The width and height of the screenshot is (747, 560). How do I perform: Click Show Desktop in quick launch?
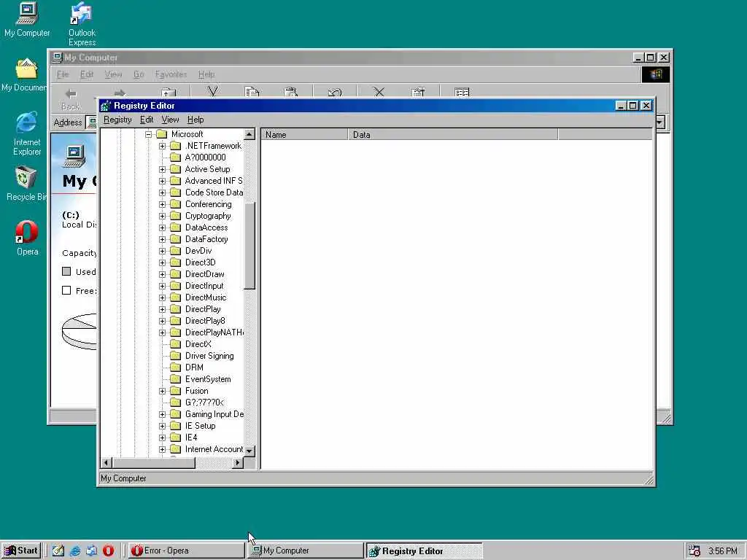(58, 551)
